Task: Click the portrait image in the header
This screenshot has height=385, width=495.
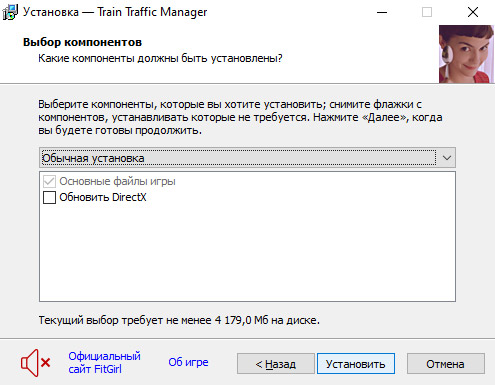Action: coord(466,54)
